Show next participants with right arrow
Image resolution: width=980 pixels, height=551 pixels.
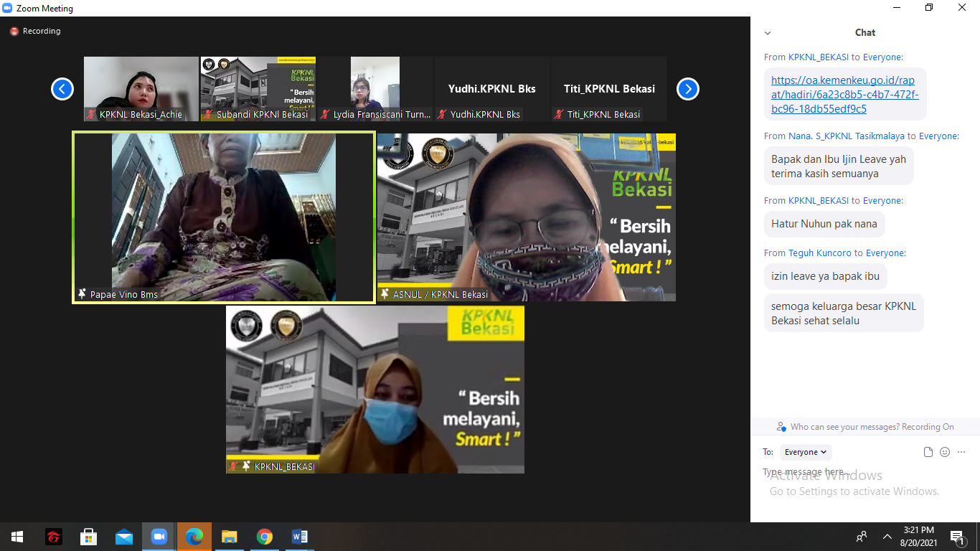point(687,89)
